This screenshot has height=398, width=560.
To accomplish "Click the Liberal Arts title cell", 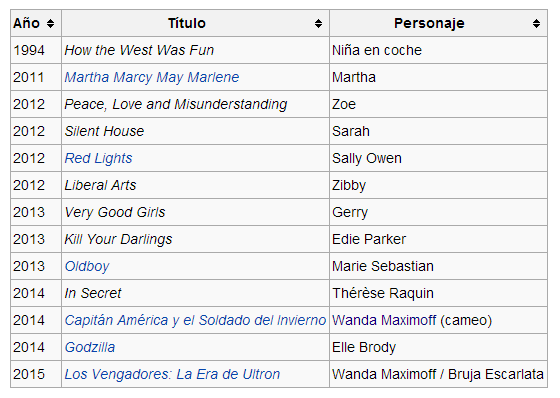I will point(195,185).
